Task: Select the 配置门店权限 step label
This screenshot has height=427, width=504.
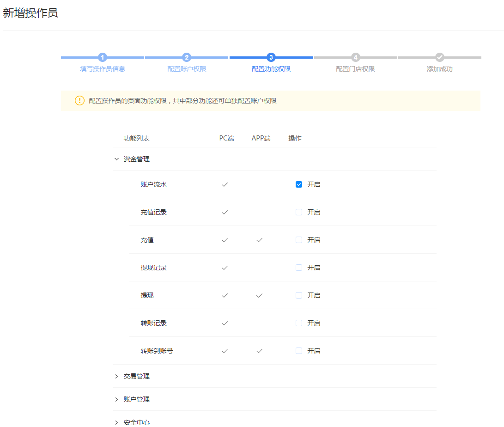Action: [355, 68]
